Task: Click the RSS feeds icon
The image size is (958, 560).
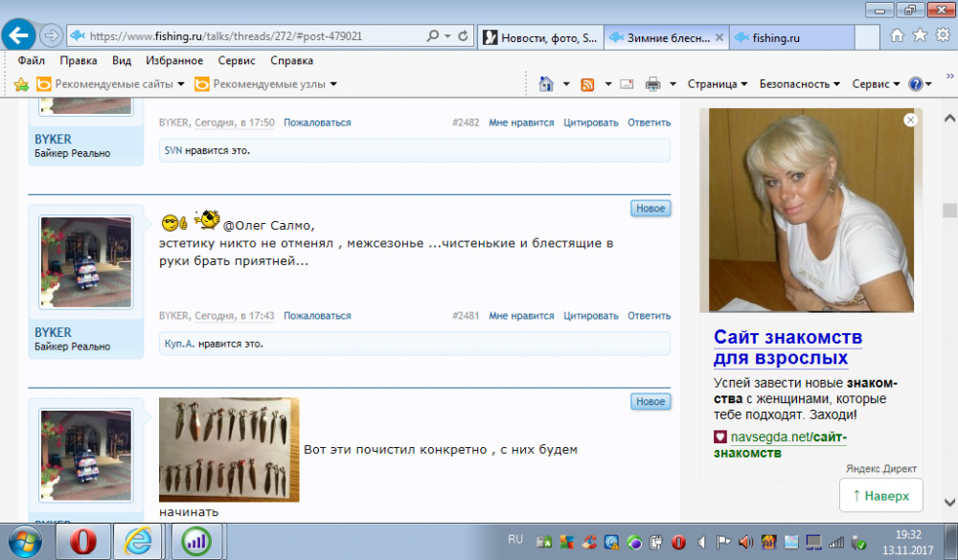Action: pyautogui.click(x=587, y=84)
